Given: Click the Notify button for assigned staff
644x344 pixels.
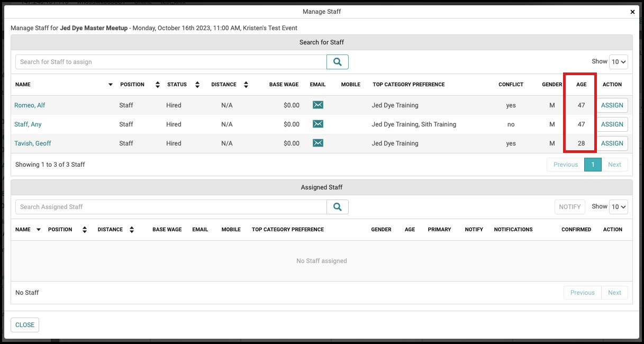Looking at the screenshot, I should [x=570, y=207].
